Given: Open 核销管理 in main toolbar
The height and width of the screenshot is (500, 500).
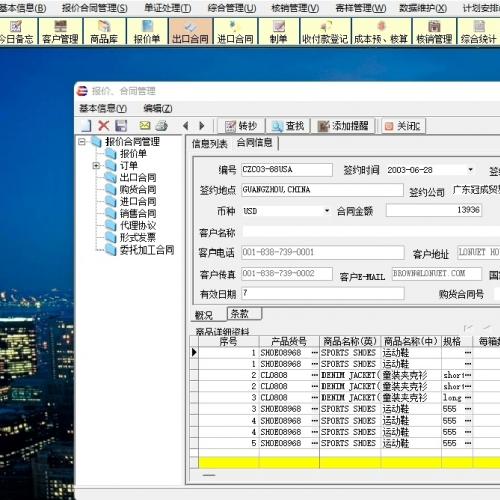Looking at the screenshot, I should tap(434, 32).
